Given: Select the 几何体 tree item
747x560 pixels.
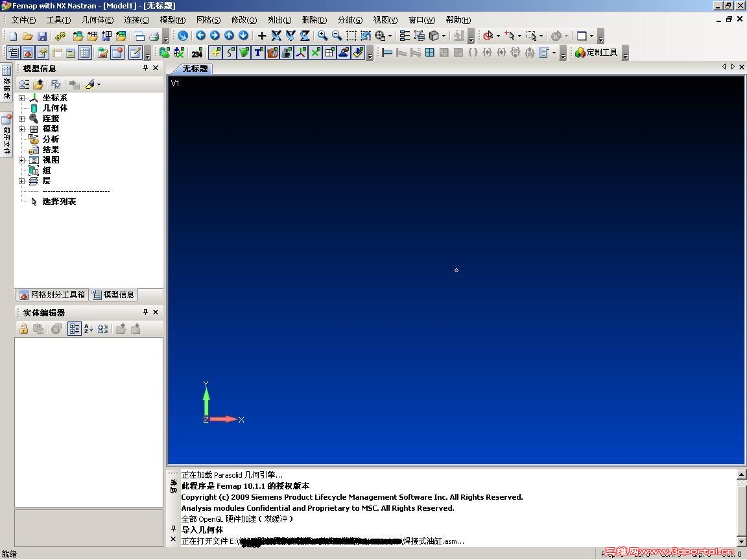Looking at the screenshot, I should tap(54, 108).
